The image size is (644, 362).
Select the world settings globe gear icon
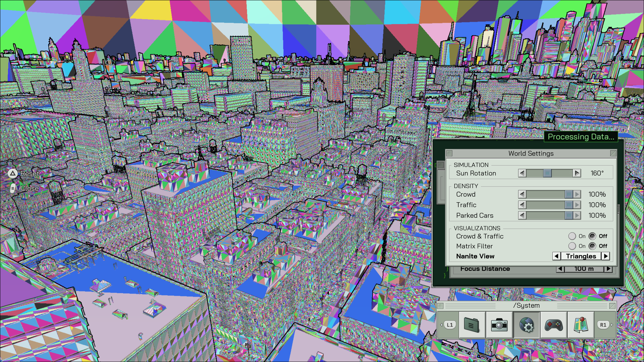[526, 325]
